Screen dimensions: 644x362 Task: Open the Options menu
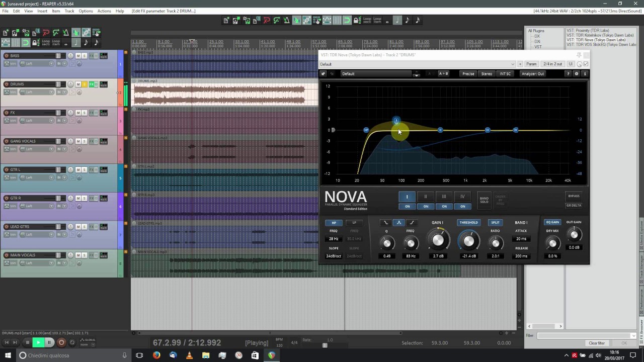pos(86,11)
